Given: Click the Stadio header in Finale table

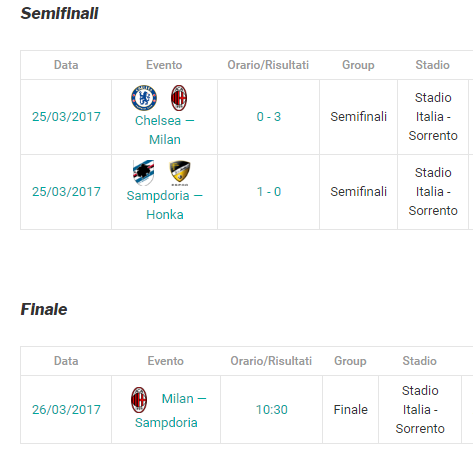Looking at the screenshot, I should click(x=420, y=361).
